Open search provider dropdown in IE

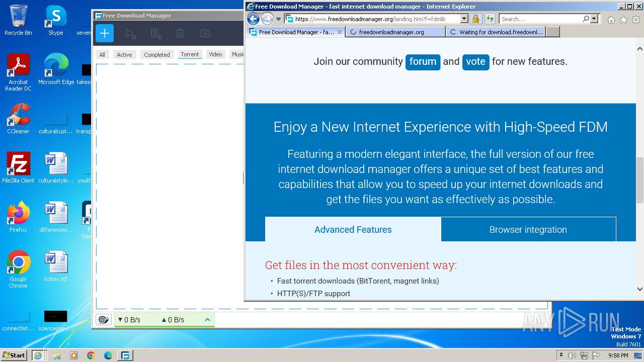[x=594, y=19]
